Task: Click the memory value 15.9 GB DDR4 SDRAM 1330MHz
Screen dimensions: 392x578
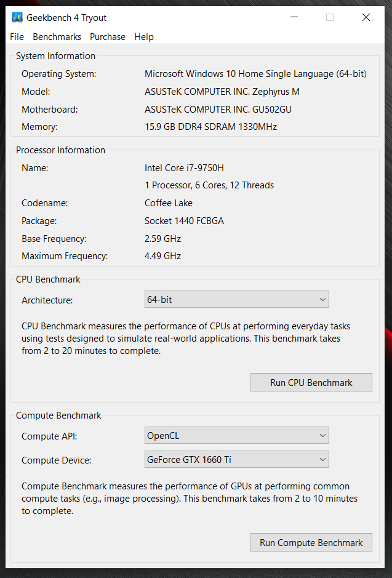Action: tap(210, 127)
